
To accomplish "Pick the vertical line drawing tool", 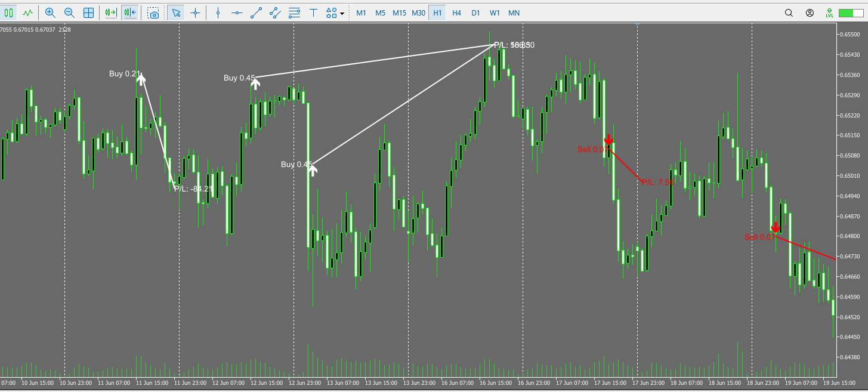I will pyautogui.click(x=218, y=12).
